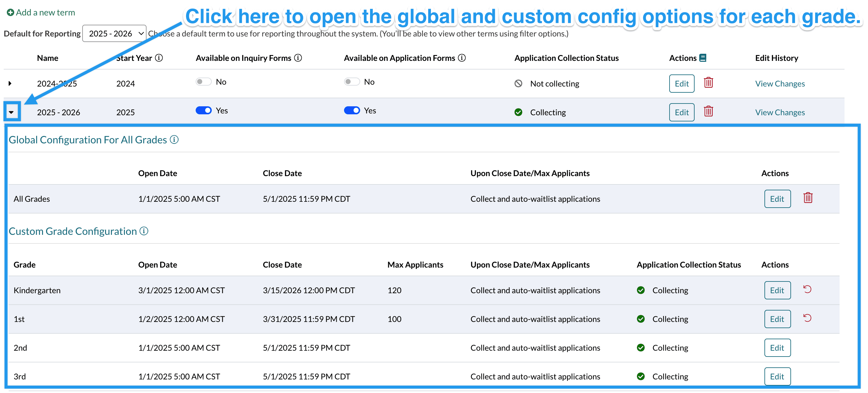Collapse the 2025 - 2026 term row
Viewport: 868px width, 393px height.
(x=11, y=112)
